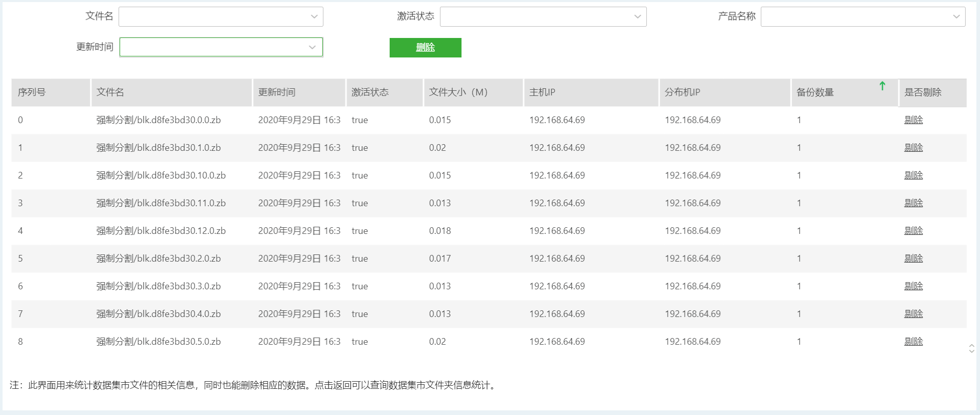Click 剔除 for file blk.d8fe3bd30.12.0.zb
The height and width of the screenshot is (415, 980).
pos(913,231)
